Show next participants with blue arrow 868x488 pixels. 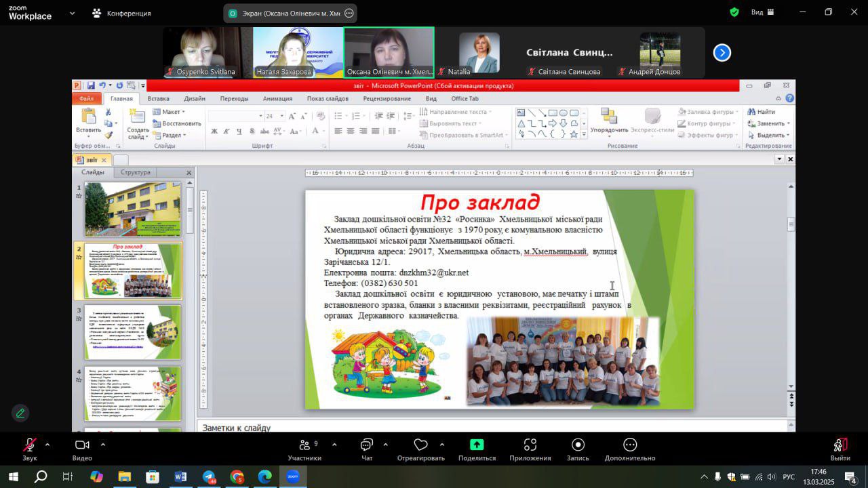pos(722,53)
